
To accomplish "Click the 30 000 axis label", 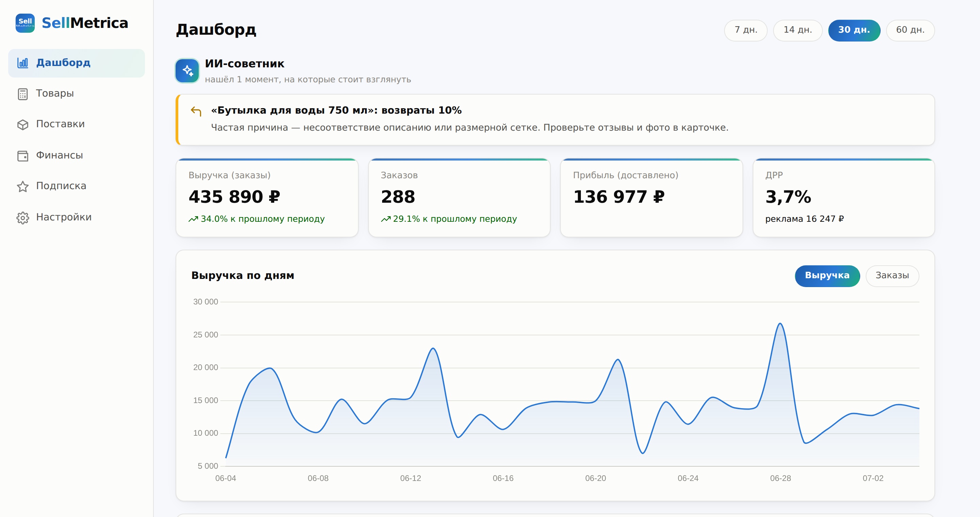I will [x=206, y=302].
